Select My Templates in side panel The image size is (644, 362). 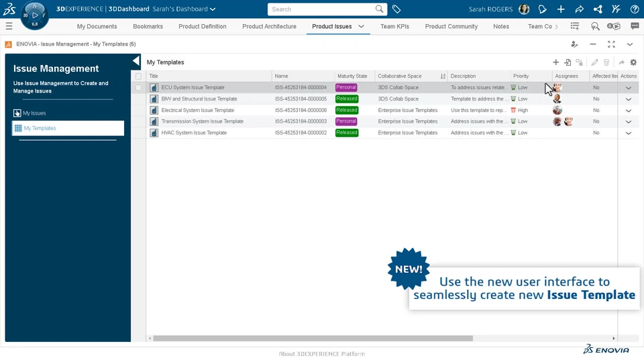click(x=68, y=128)
